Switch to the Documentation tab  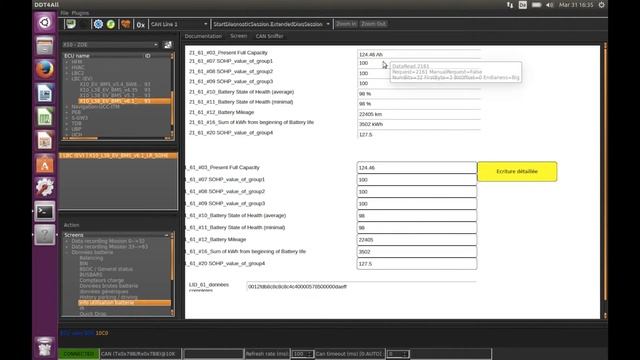[x=203, y=36]
